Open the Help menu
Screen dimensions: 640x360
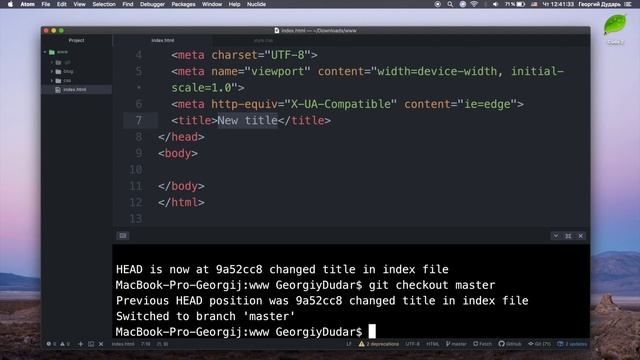tap(234, 4)
